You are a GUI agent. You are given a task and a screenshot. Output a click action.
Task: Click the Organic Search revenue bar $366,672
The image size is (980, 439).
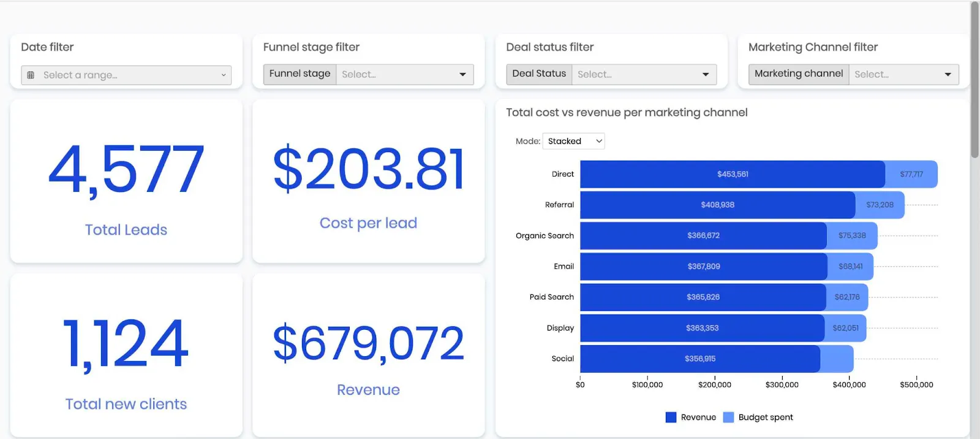pyautogui.click(x=704, y=235)
